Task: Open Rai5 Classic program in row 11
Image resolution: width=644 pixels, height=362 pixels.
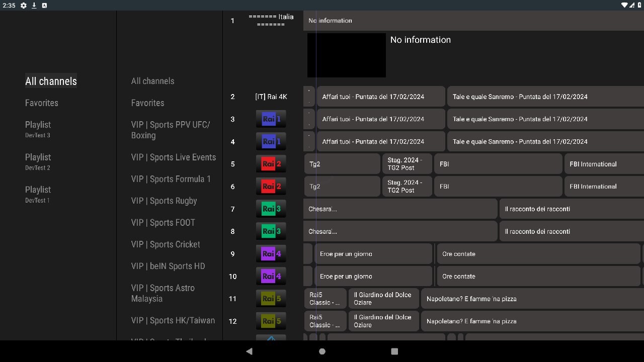Action: click(326, 299)
